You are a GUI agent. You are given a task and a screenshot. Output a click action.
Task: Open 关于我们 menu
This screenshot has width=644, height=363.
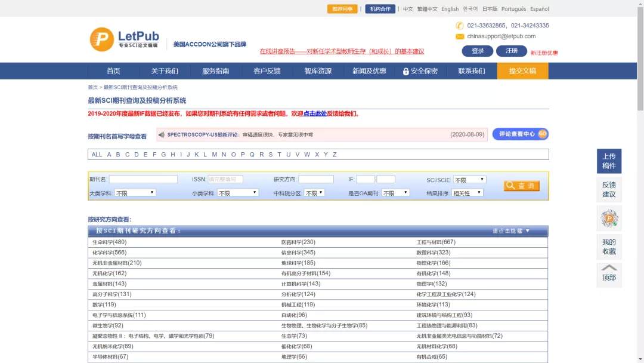tap(165, 71)
